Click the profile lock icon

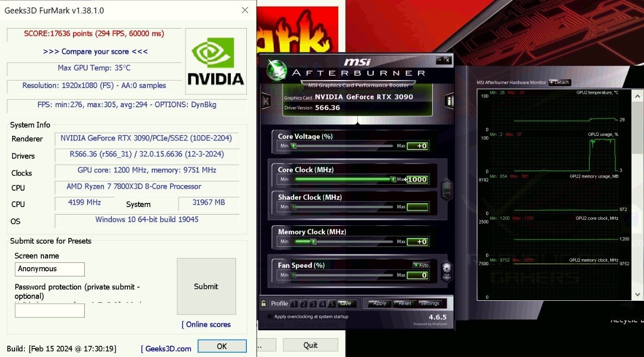point(264,303)
